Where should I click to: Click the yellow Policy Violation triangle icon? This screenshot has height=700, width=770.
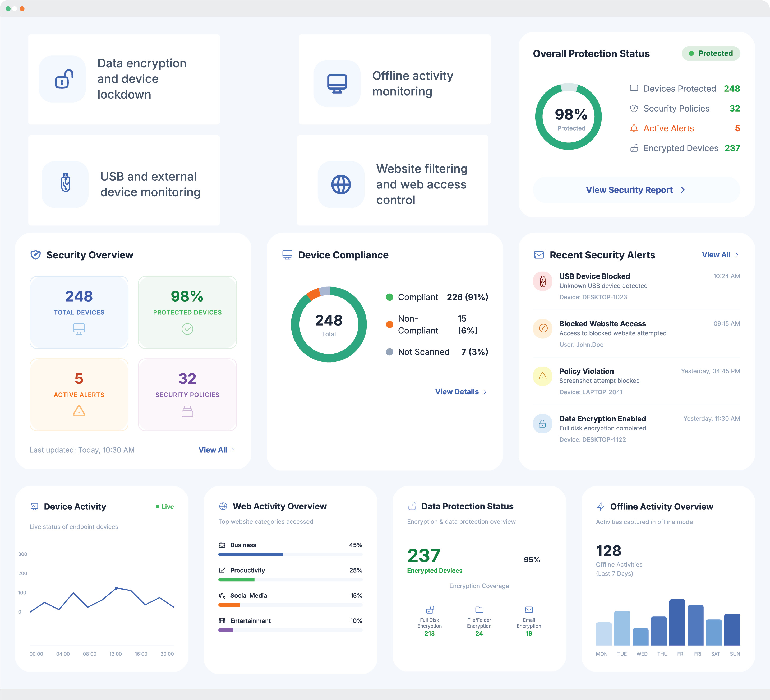pos(542,376)
